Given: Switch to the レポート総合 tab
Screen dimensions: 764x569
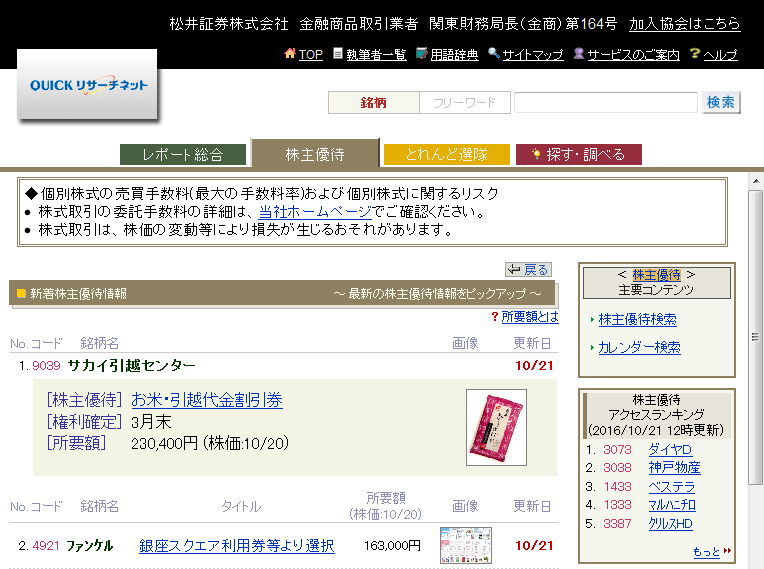Looking at the screenshot, I should click(x=182, y=154).
